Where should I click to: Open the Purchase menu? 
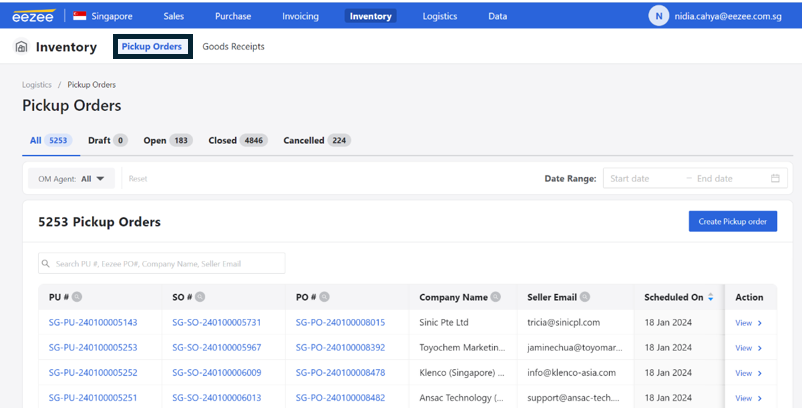(233, 16)
